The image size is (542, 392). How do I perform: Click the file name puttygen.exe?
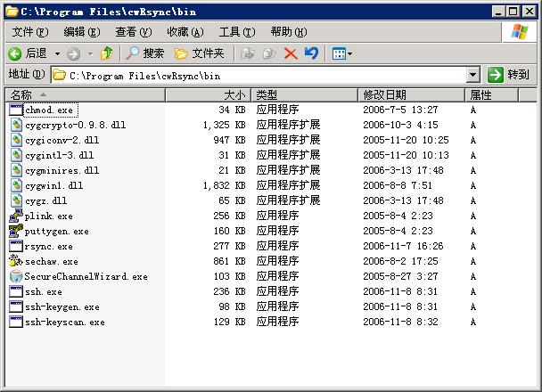(x=57, y=232)
